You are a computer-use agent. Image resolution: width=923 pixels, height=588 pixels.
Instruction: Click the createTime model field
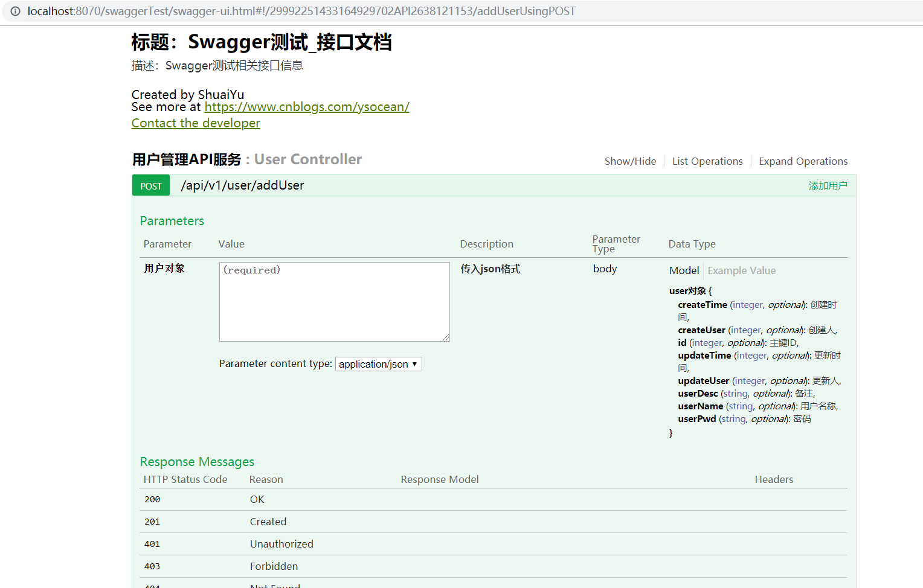(x=703, y=305)
